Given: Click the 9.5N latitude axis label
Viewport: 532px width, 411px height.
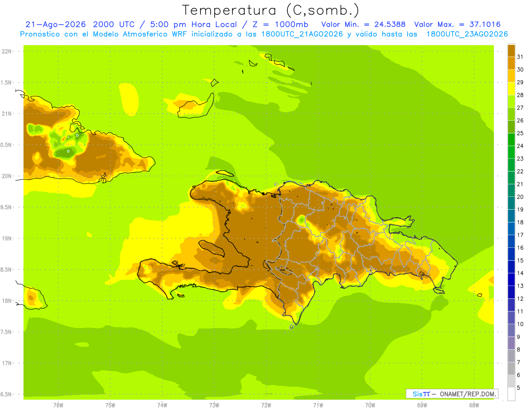Looking at the screenshot, I should (6, 207).
